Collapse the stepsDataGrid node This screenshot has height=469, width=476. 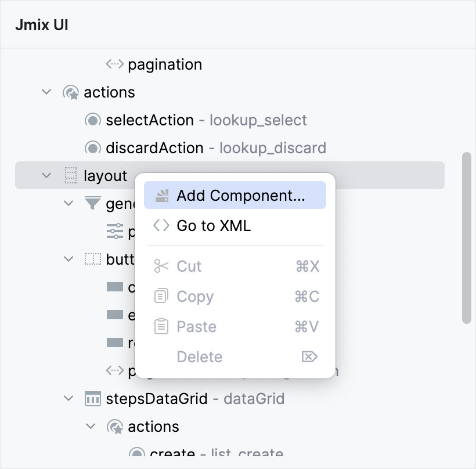[x=69, y=398]
